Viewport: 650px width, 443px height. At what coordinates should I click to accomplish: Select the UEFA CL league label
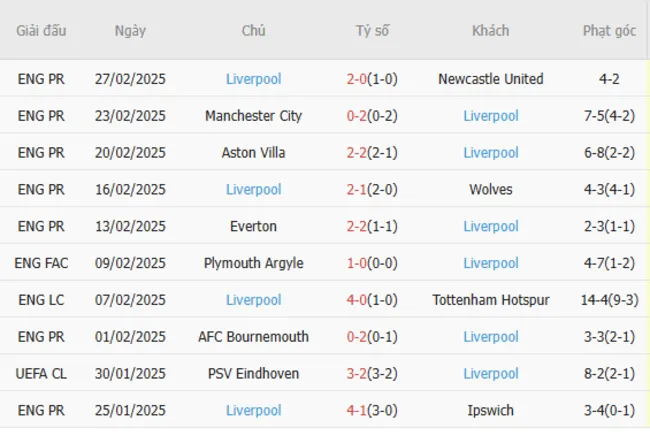(41, 374)
